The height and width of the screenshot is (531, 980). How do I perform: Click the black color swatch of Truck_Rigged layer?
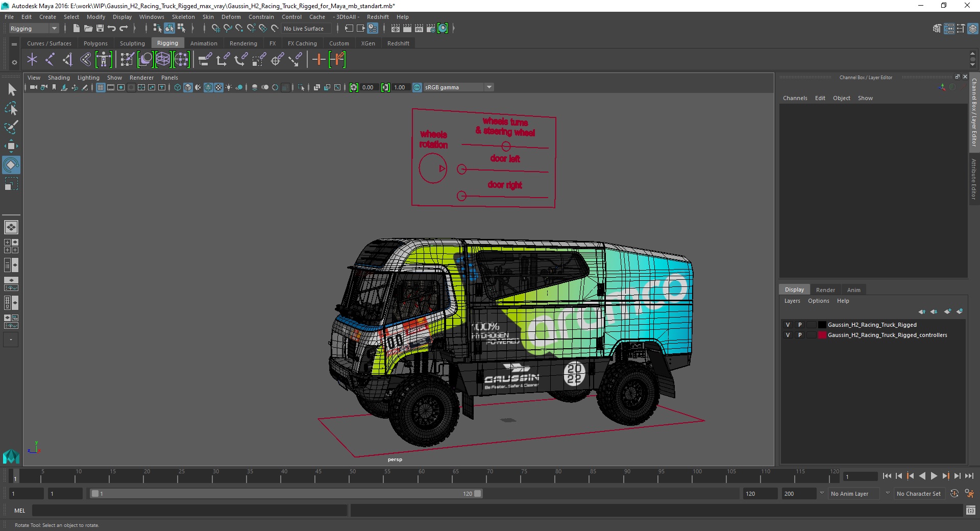tap(822, 325)
